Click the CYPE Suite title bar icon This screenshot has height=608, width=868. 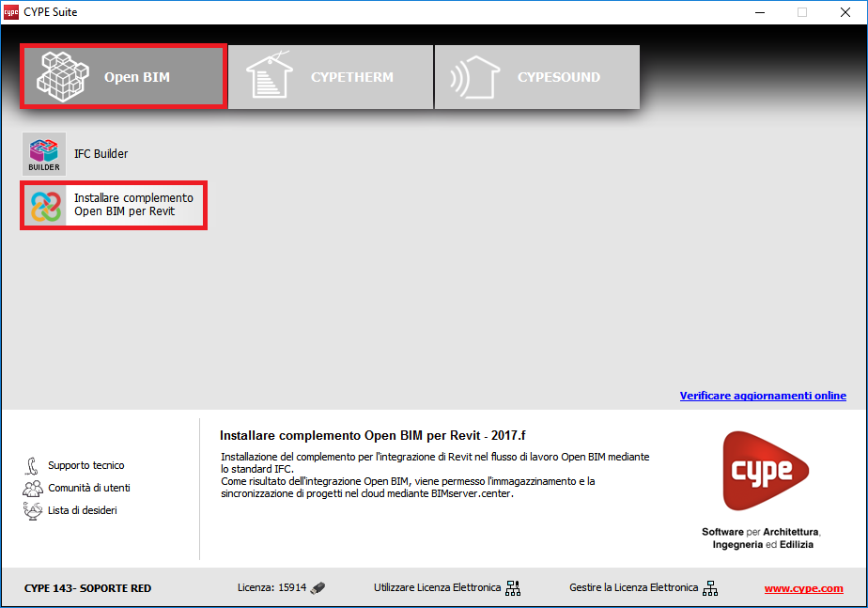pyautogui.click(x=11, y=12)
